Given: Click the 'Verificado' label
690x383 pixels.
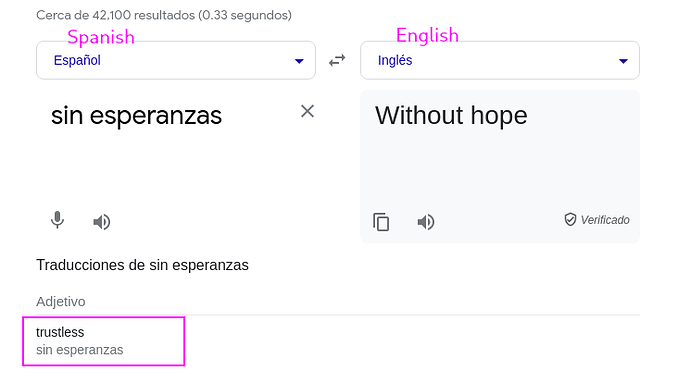Looking at the screenshot, I should [605, 220].
